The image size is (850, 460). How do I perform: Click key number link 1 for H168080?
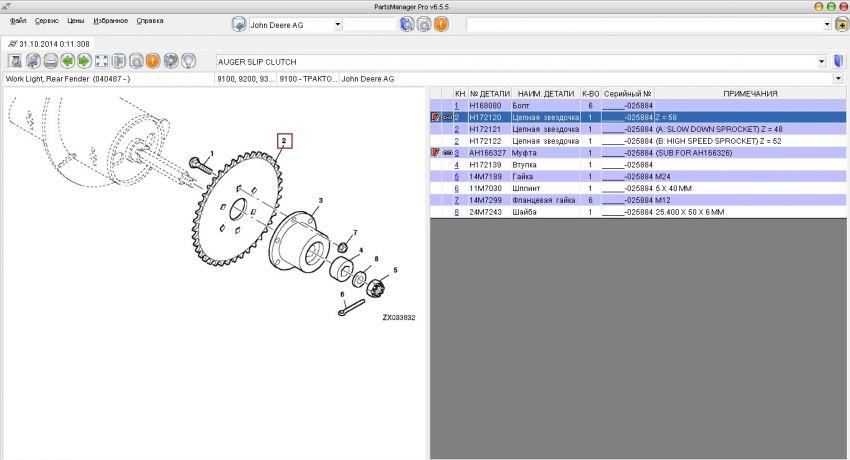(456, 106)
